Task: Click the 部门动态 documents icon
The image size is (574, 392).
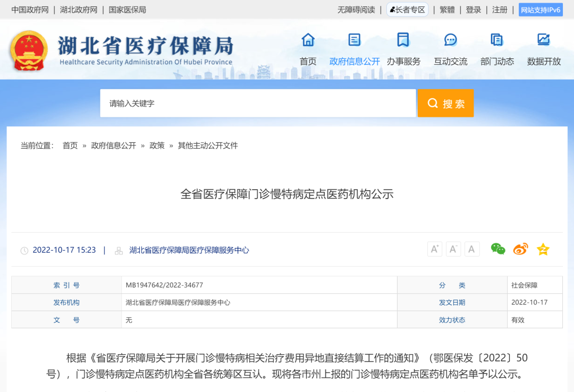Action: (497, 40)
